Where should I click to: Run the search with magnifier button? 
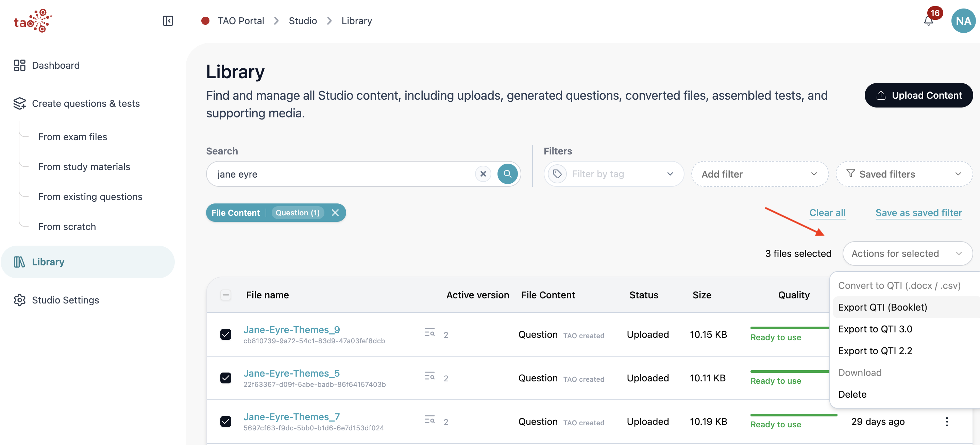click(507, 174)
